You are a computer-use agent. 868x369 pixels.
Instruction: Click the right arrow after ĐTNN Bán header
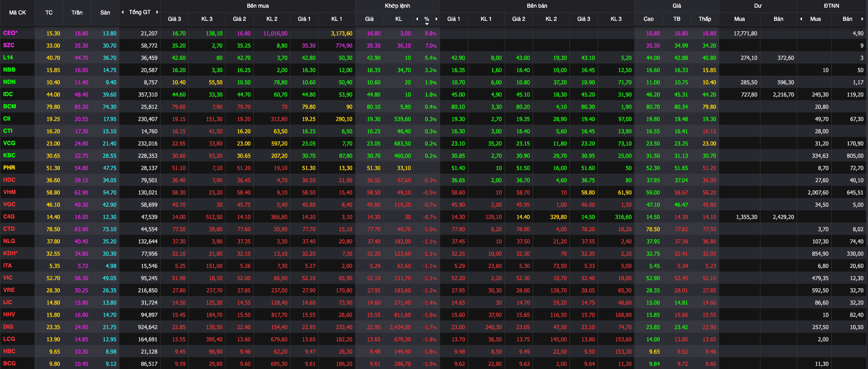coord(862,19)
